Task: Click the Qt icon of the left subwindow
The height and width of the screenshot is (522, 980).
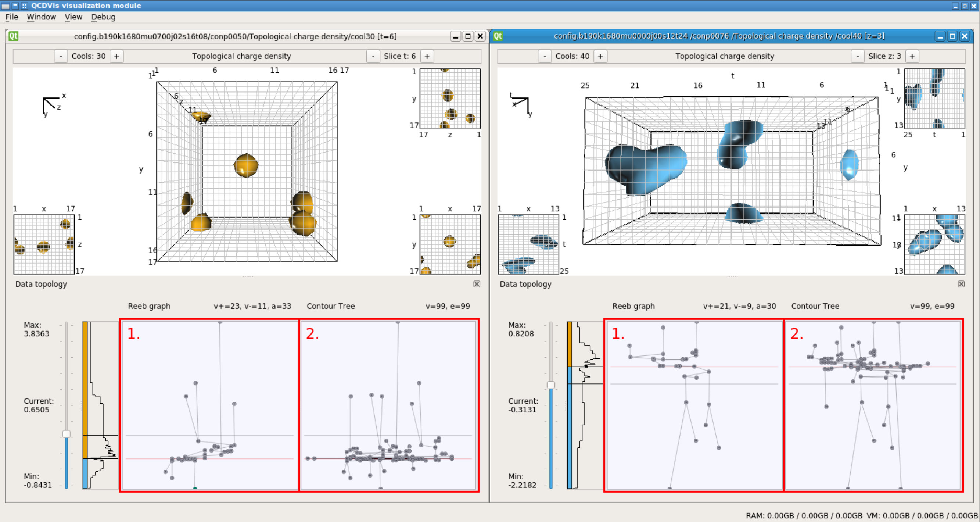Action: click(13, 36)
